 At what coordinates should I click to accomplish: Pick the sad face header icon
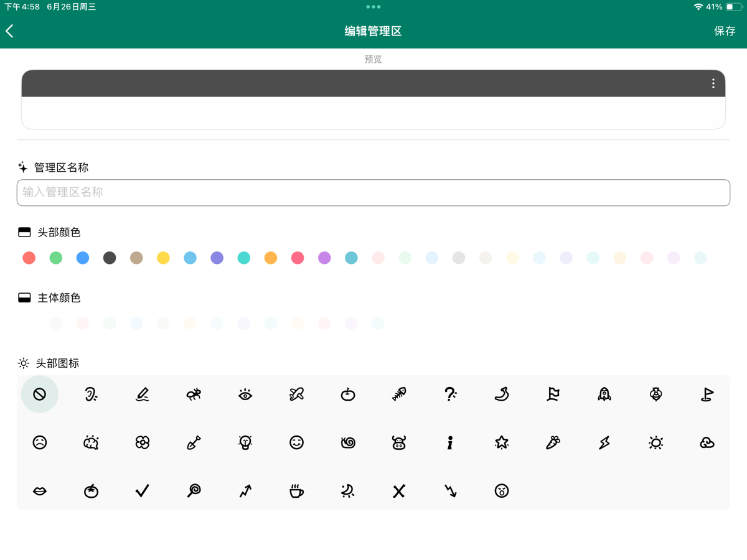pyautogui.click(x=40, y=442)
